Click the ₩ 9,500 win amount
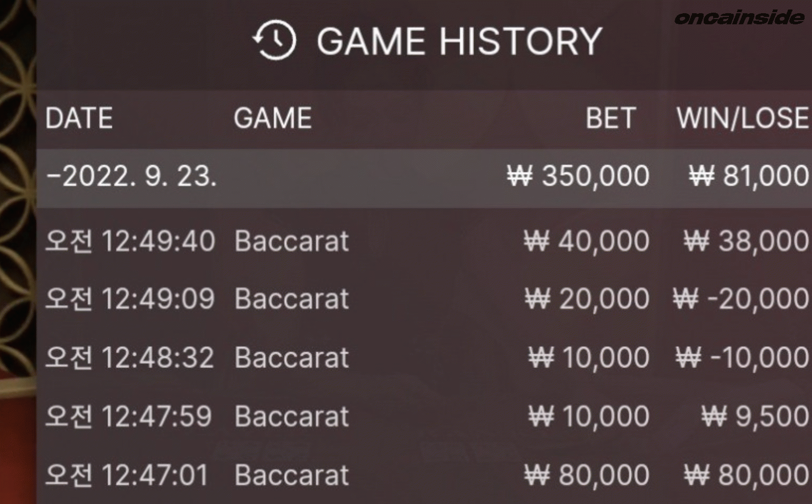The width and height of the screenshot is (812, 504). tap(755, 416)
